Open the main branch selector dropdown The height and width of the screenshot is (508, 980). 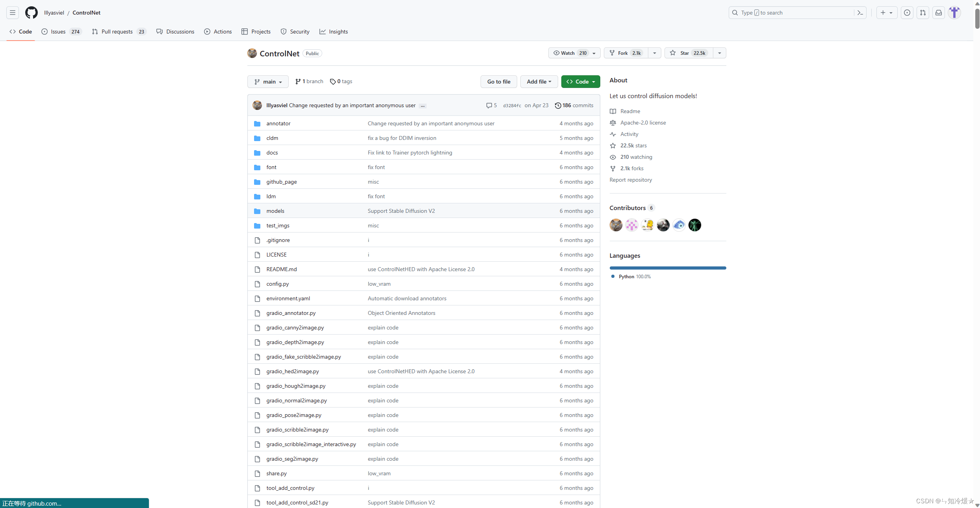click(x=268, y=82)
